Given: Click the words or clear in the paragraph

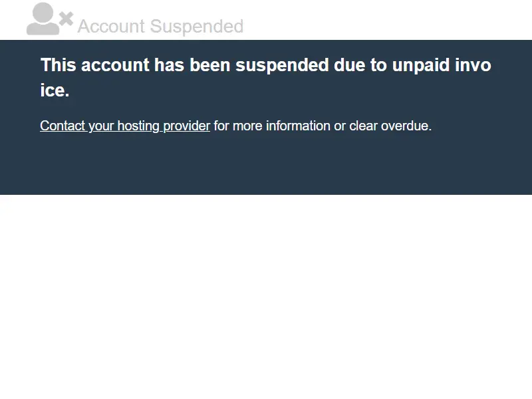Looking at the screenshot, I should 356,126.
